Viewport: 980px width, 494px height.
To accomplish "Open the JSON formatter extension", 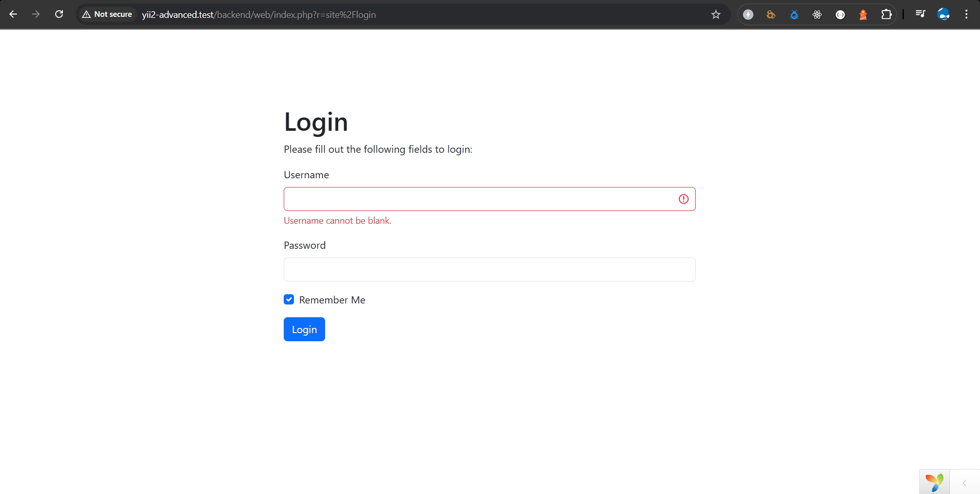I will (x=839, y=14).
